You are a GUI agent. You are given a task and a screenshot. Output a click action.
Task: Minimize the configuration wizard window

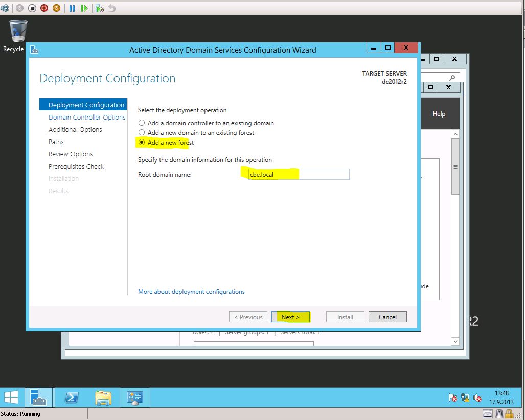(x=374, y=48)
